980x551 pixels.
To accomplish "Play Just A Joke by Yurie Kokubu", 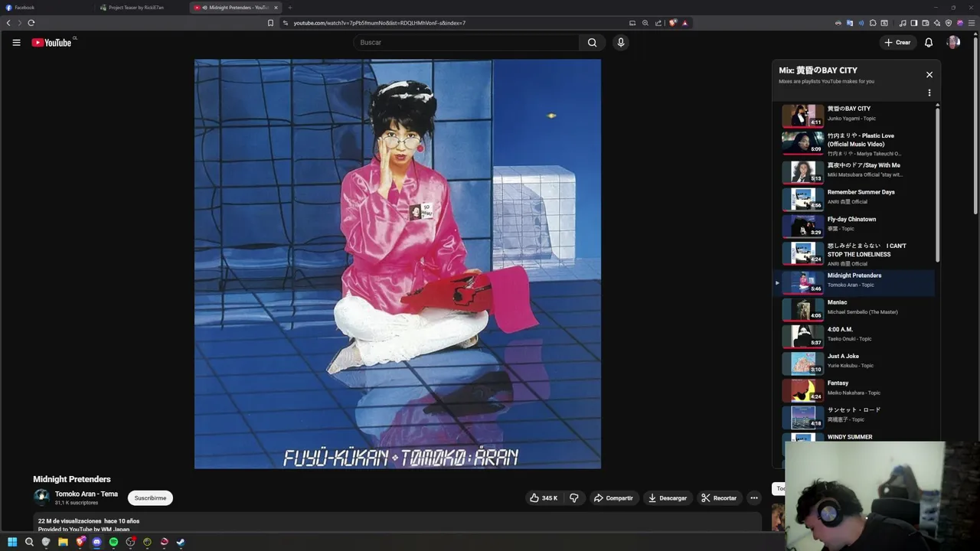I will [857, 362].
